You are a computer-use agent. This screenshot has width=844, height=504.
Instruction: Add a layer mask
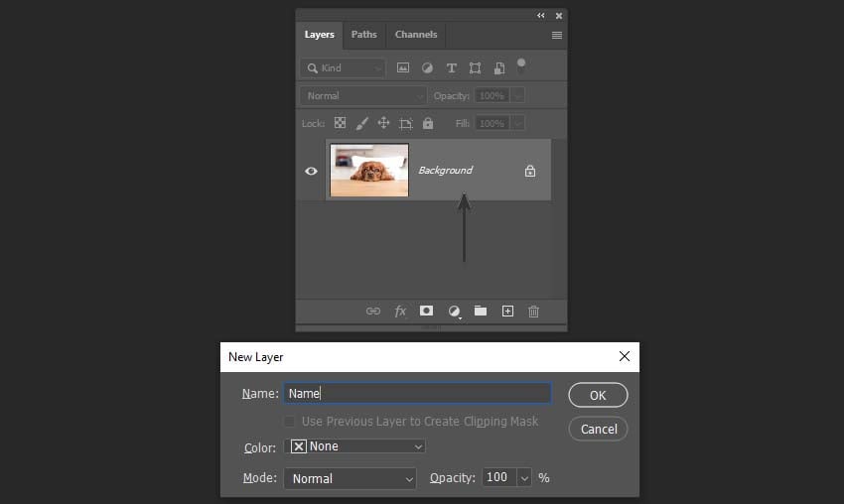coord(426,311)
